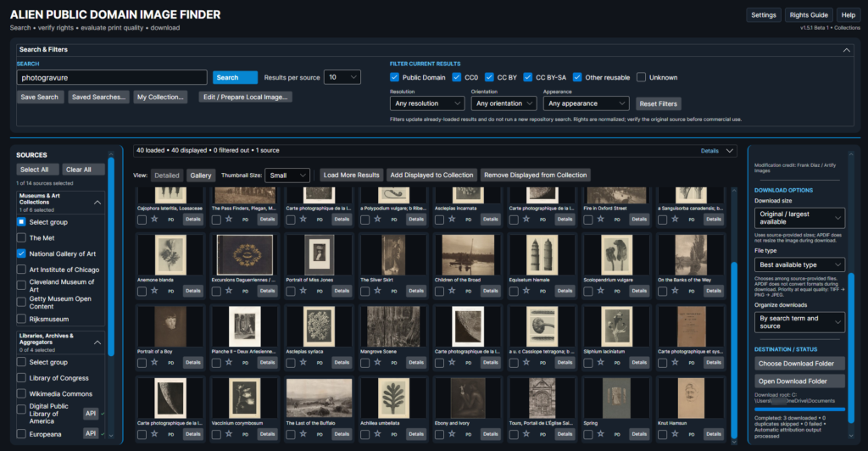The height and width of the screenshot is (451, 868).
Task: Open Details for Portrait of Miss Jones
Action: (x=342, y=291)
